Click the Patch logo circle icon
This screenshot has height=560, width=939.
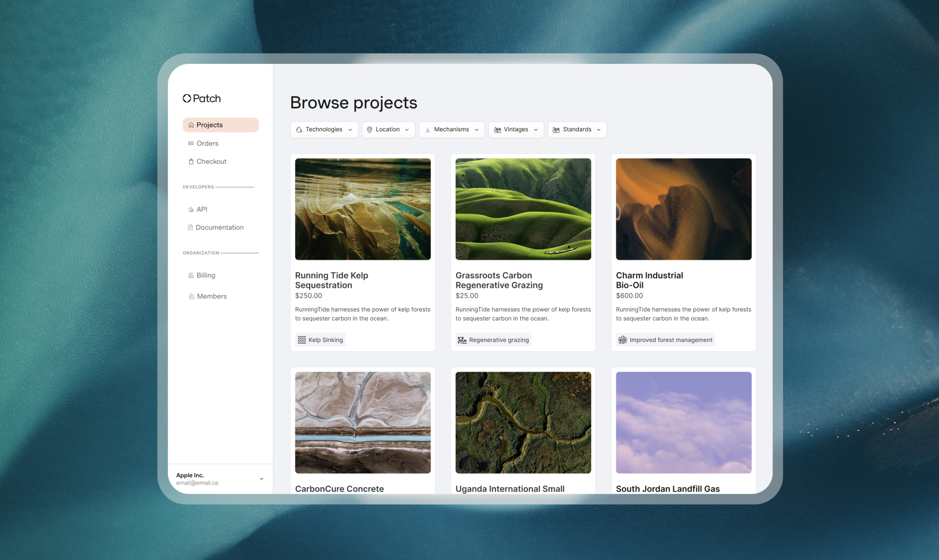click(x=187, y=99)
